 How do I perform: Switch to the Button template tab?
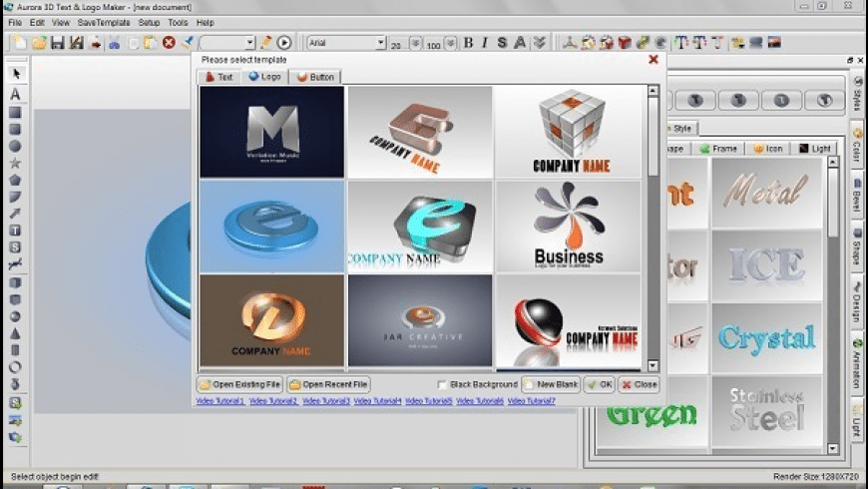[x=315, y=77]
